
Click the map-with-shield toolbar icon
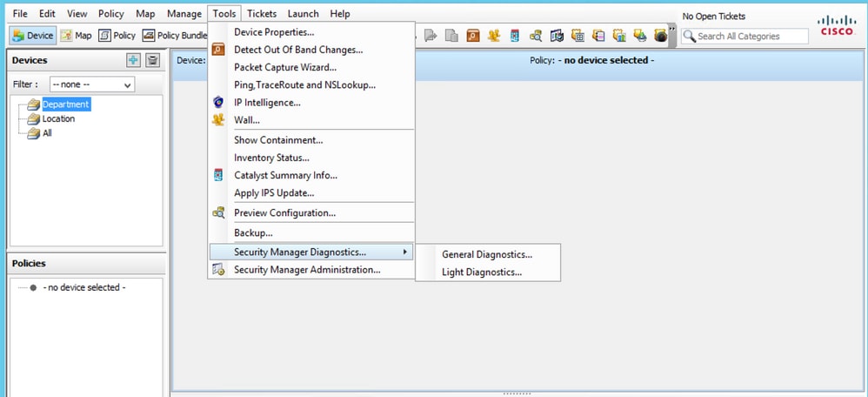[x=557, y=36]
